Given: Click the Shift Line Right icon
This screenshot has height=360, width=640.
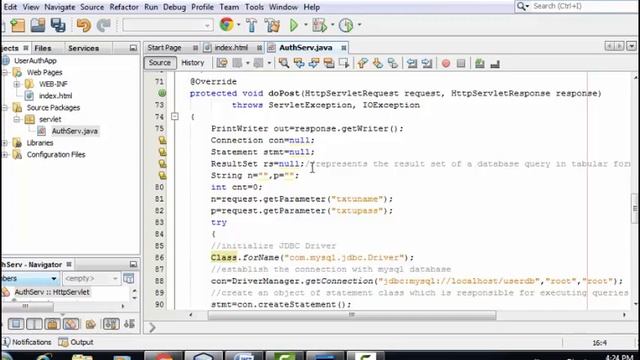Looking at the screenshot, I should point(427,63).
